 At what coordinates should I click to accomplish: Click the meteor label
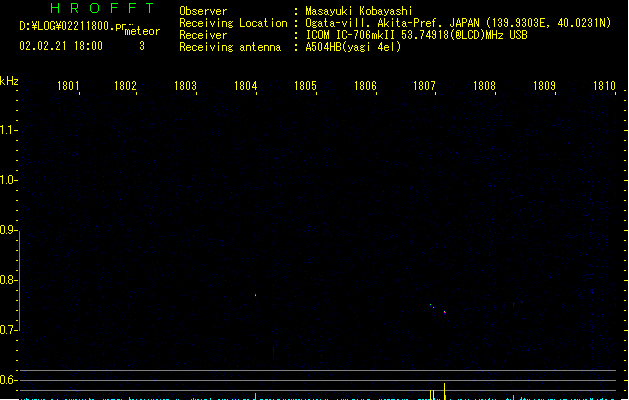pyautogui.click(x=142, y=31)
